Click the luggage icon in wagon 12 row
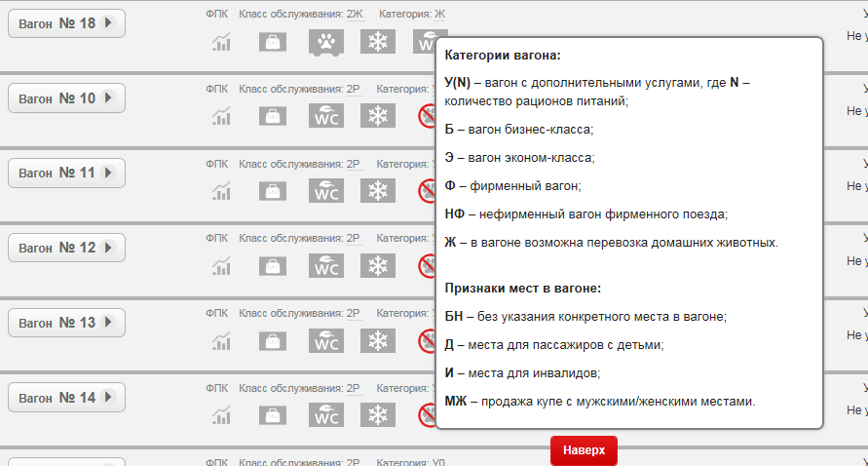The image size is (868, 466). [x=273, y=265]
